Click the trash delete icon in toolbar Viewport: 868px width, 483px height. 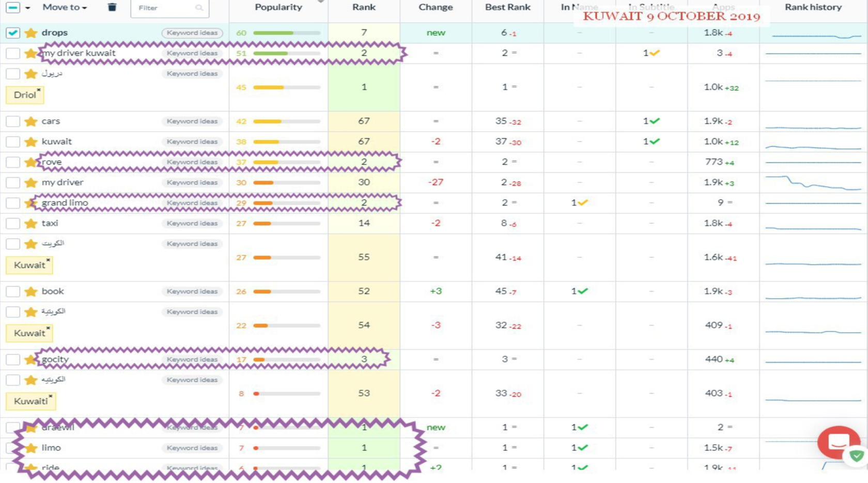[112, 7]
